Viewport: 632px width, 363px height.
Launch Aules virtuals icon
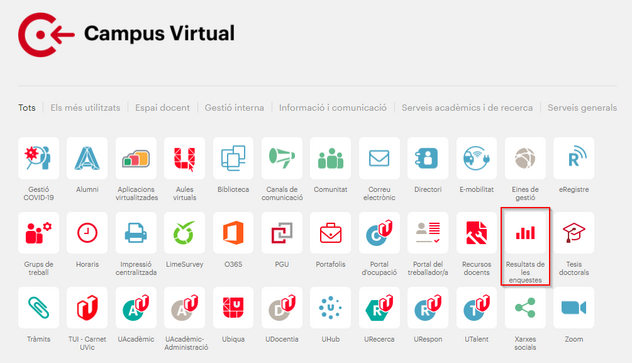(185, 158)
